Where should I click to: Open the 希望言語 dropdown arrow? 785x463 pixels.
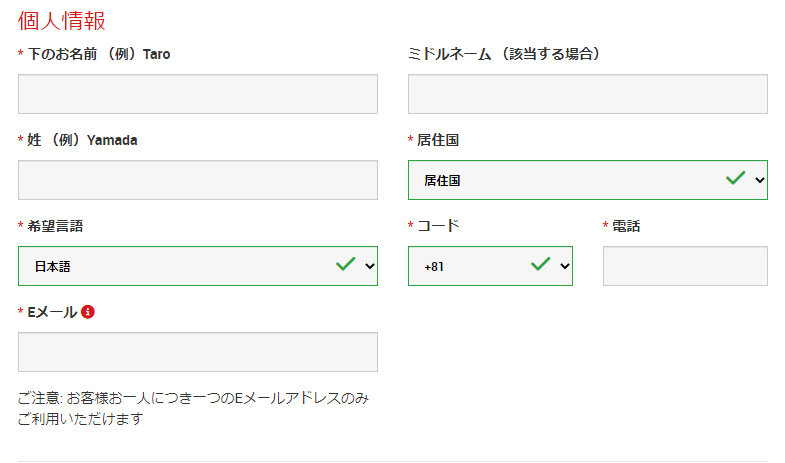[369, 266]
